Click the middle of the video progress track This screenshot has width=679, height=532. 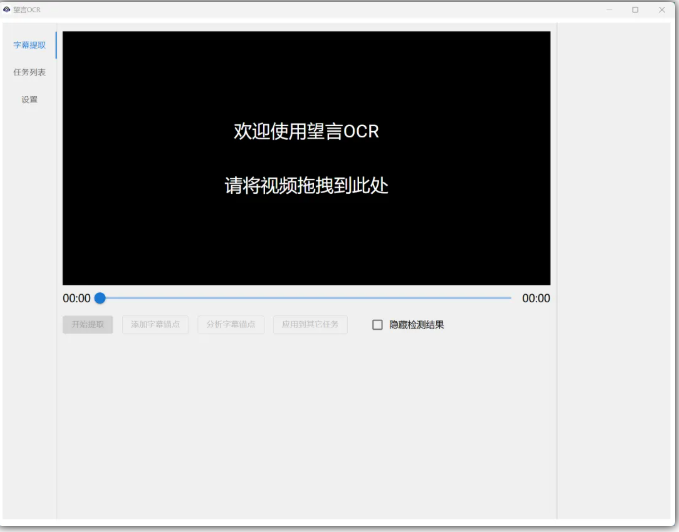point(306,298)
